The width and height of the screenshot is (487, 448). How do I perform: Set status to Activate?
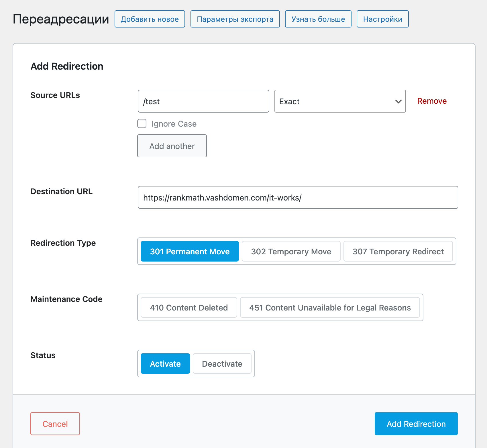(165, 363)
